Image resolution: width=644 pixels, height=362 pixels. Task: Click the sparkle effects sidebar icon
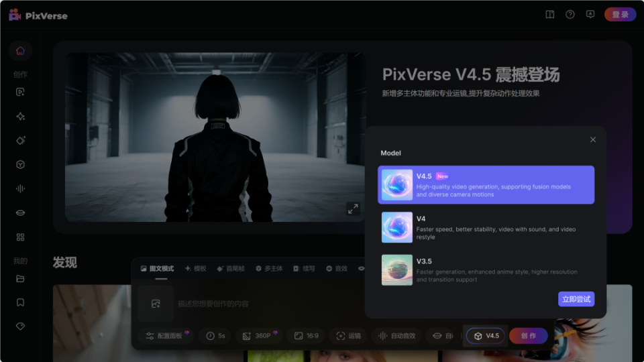click(20, 117)
